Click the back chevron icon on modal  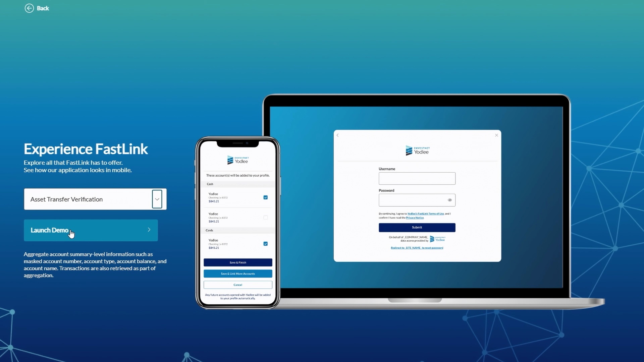337,135
